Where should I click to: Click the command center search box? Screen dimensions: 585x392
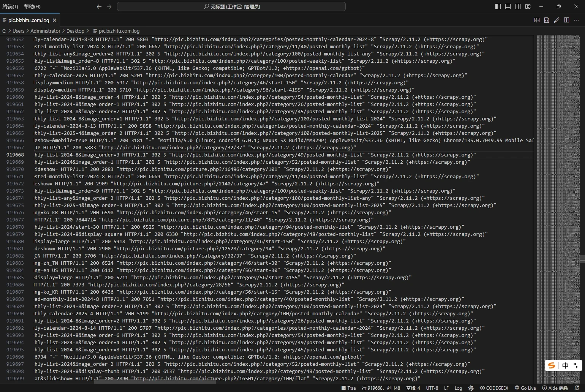(x=231, y=6)
